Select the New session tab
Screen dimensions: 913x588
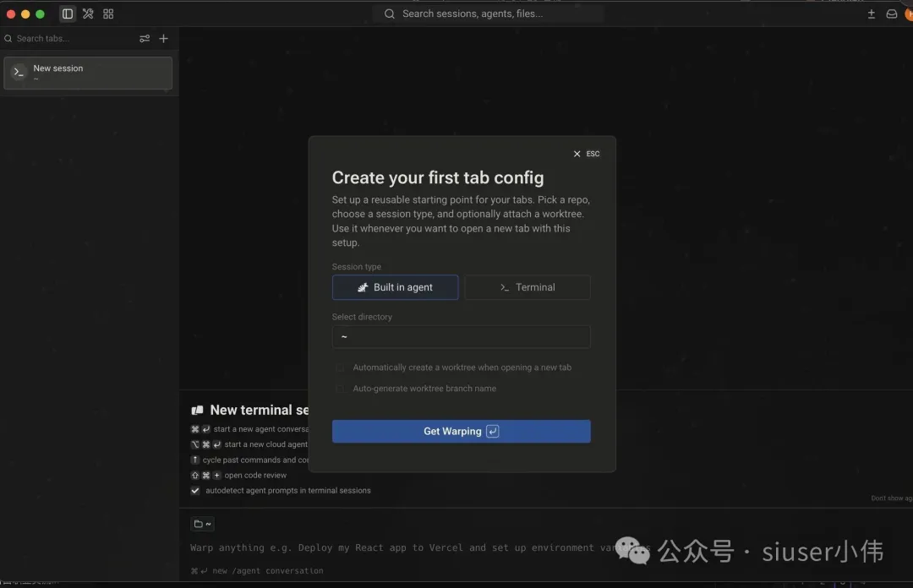[x=88, y=73]
